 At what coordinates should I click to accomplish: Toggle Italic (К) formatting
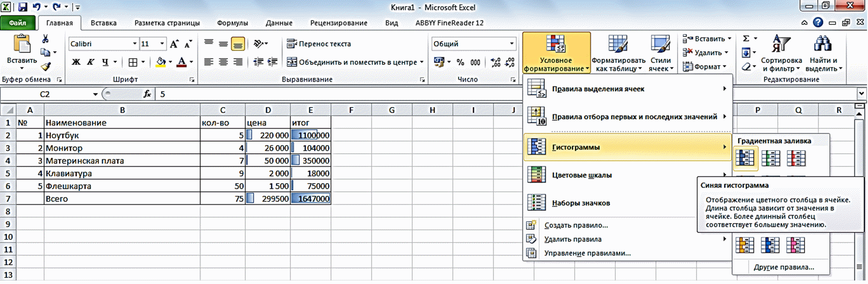coord(90,62)
